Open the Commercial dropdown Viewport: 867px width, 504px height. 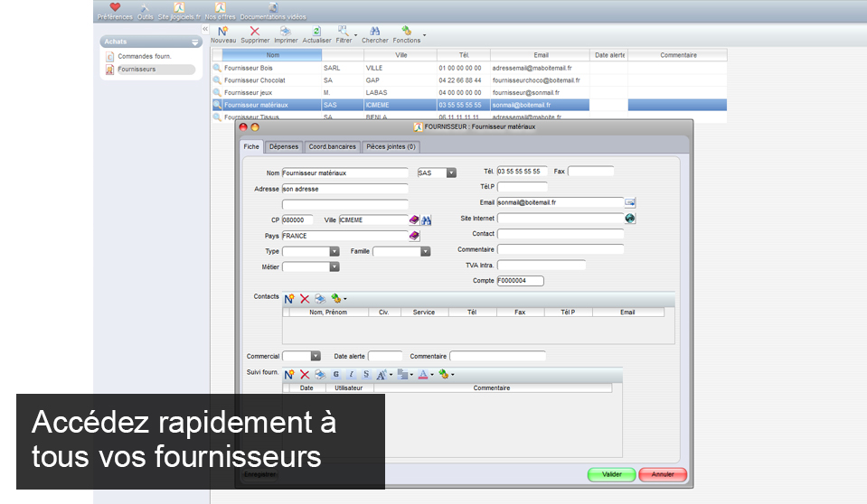coord(316,357)
